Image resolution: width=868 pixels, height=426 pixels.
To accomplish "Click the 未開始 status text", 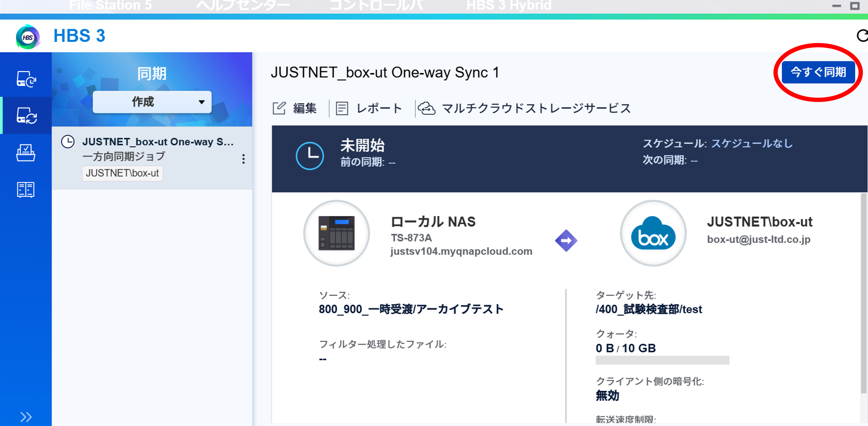I will pos(363,145).
